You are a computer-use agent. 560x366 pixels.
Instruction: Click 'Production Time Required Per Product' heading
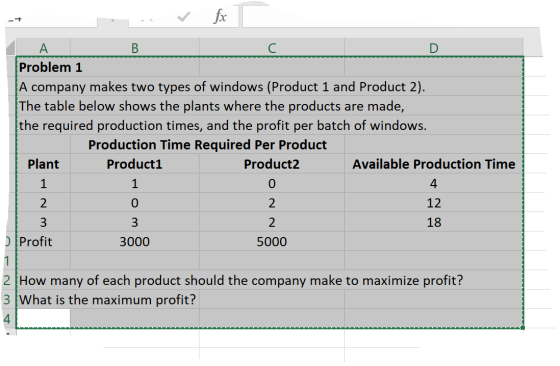(x=207, y=145)
